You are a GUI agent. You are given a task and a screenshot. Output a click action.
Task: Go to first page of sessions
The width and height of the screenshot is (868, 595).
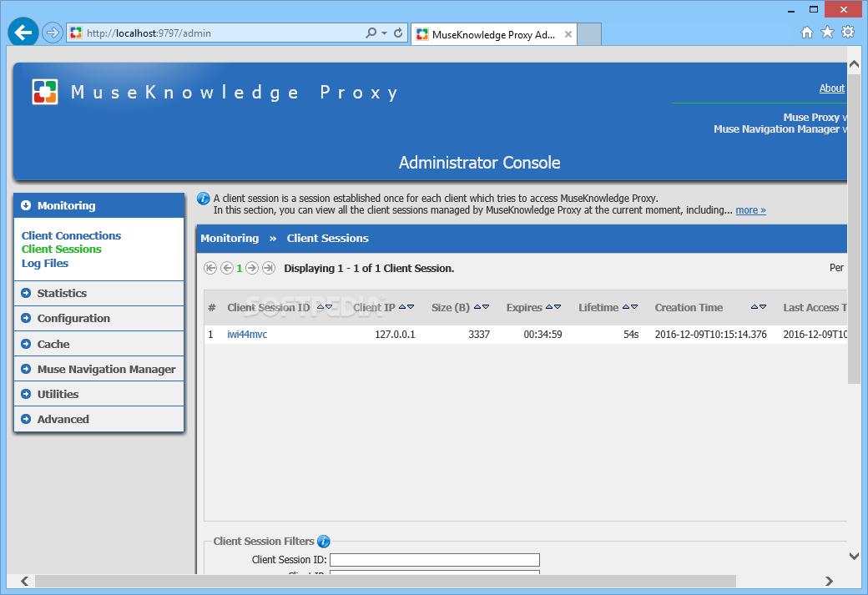[210, 268]
